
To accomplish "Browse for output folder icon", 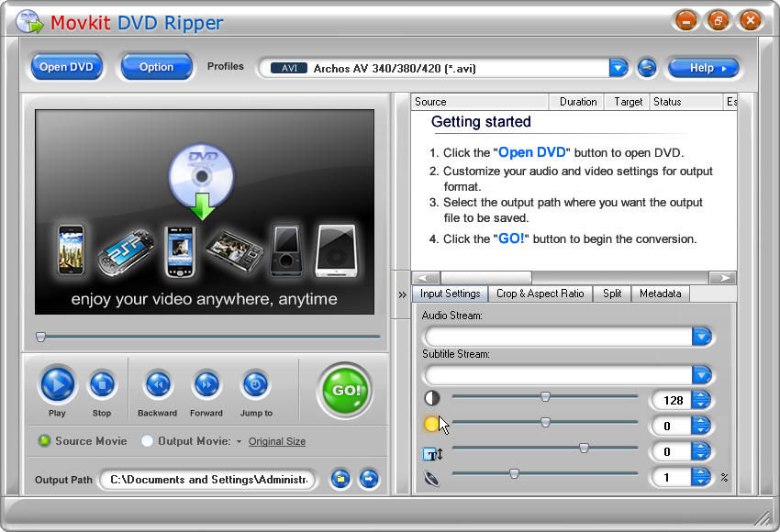I will pos(340,480).
